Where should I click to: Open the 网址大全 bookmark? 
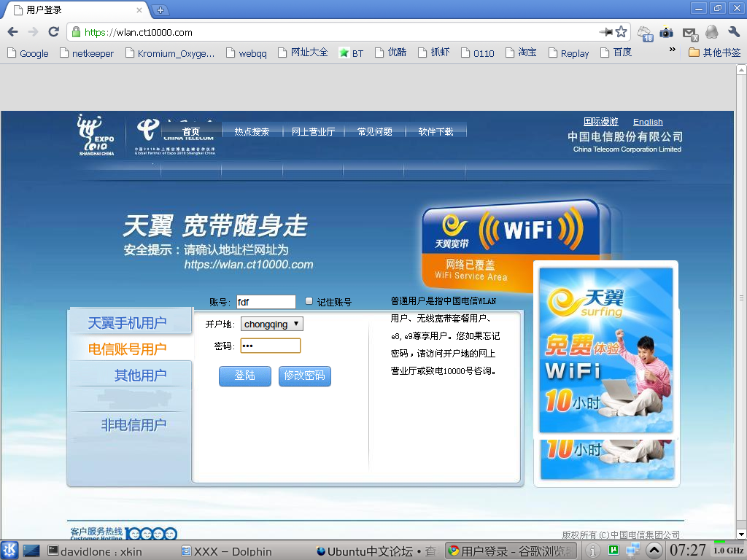click(303, 52)
